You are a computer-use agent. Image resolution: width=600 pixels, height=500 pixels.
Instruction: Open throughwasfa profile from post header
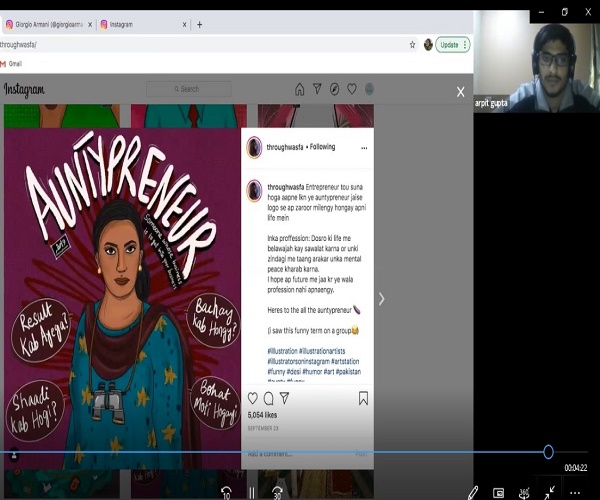pyautogui.click(x=285, y=147)
